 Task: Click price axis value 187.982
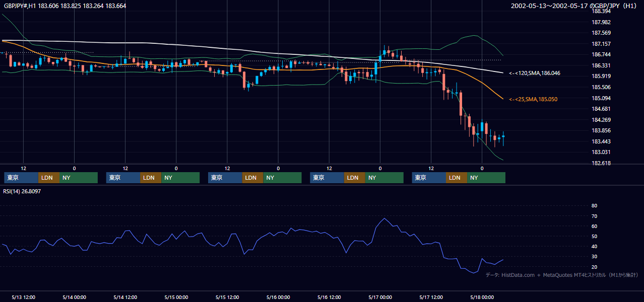pyautogui.click(x=601, y=22)
